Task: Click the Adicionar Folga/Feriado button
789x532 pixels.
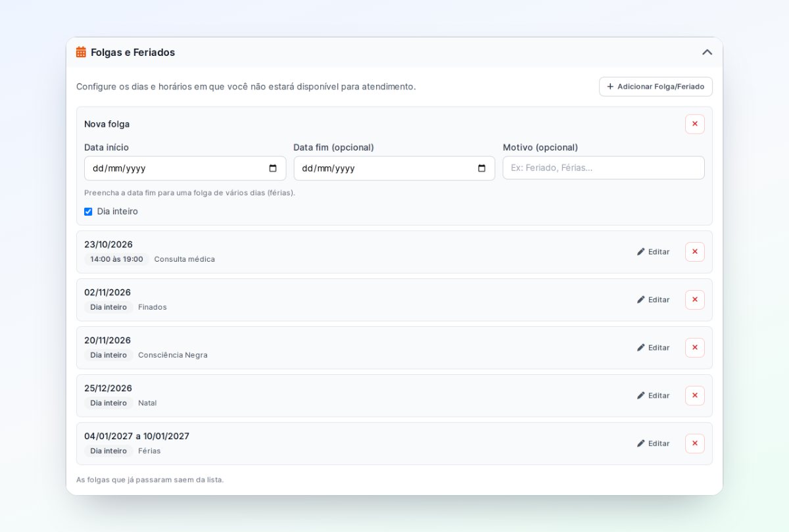Action: point(656,87)
